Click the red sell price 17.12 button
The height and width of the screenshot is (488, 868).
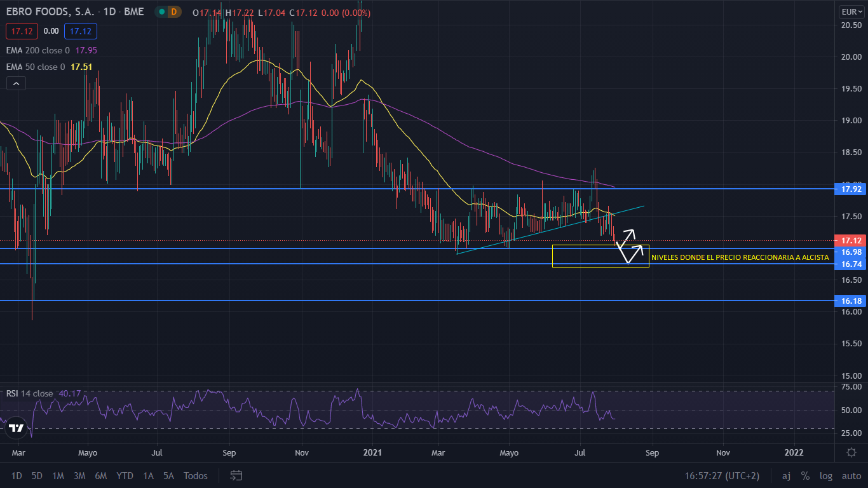coord(22,30)
